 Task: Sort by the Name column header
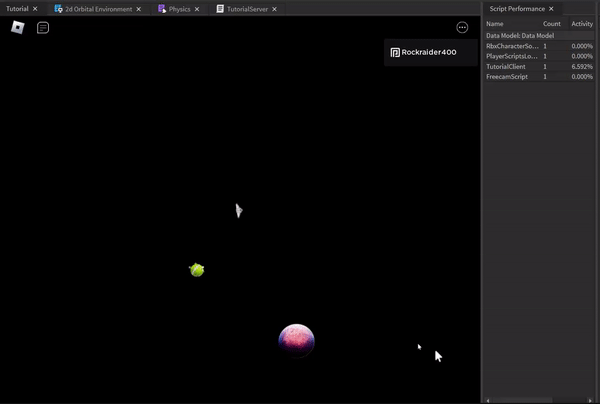(495, 24)
